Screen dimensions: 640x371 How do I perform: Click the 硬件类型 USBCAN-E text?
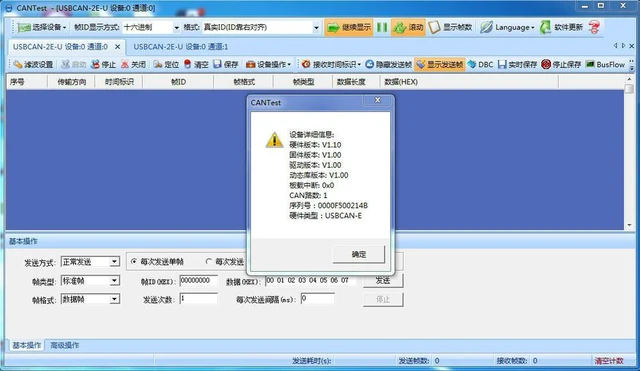[325, 216]
